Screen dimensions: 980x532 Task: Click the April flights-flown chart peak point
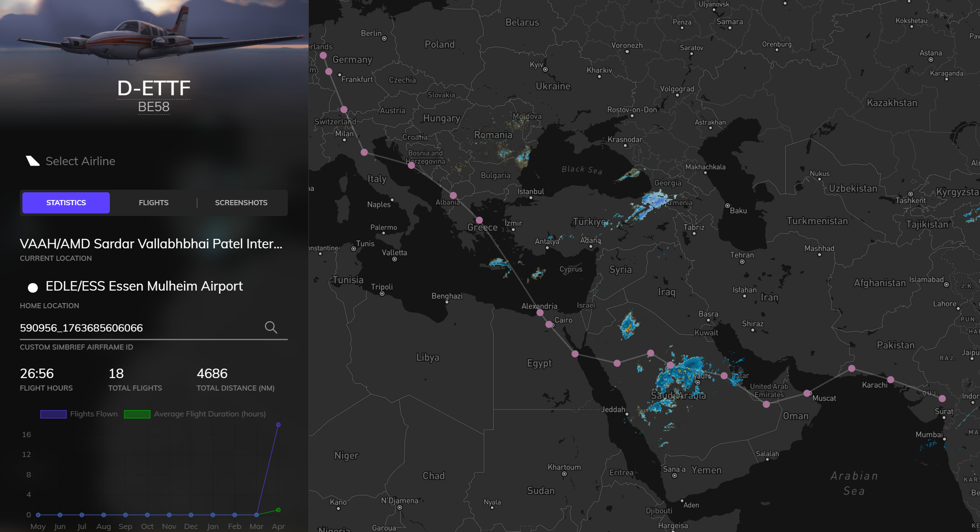pyautogui.click(x=278, y=425)
